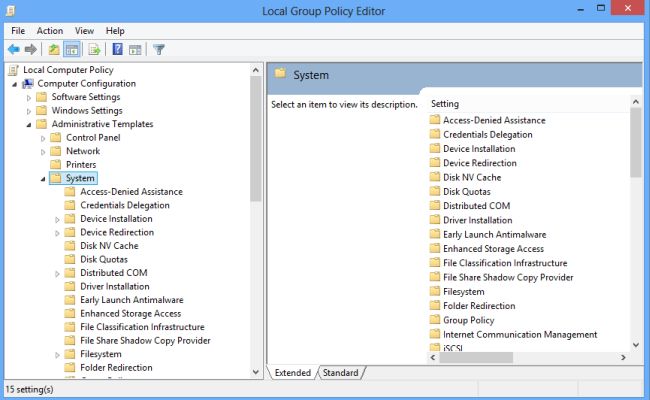Expand the Software Settings node
The height and width of the screenshot is (400, 650).
pos(29,98)
